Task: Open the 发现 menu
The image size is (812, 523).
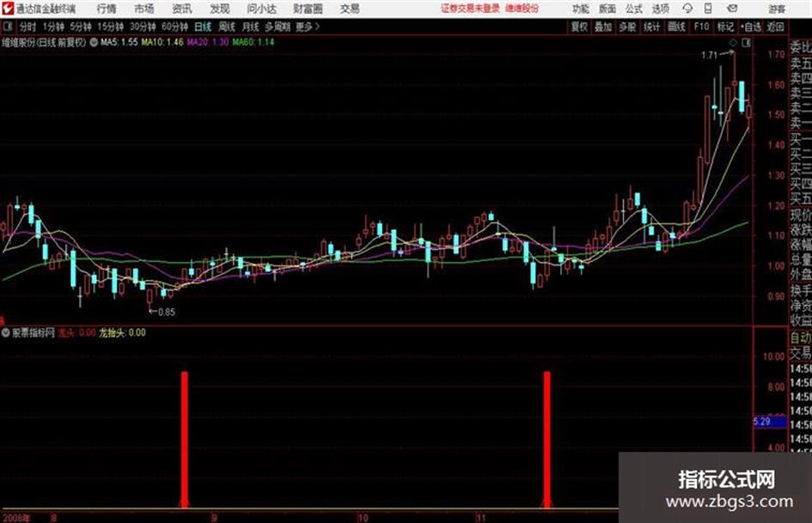Action: (220, 9)
